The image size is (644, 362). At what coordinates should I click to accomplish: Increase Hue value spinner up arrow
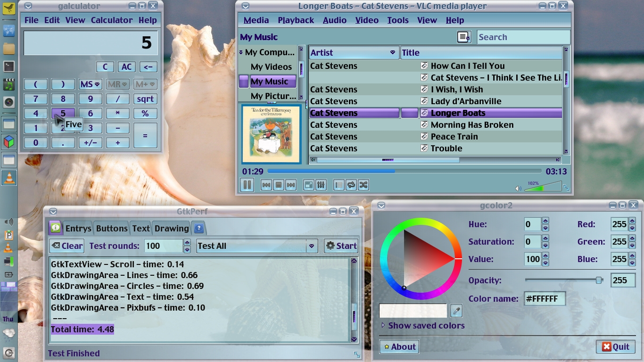click(545, 221)
